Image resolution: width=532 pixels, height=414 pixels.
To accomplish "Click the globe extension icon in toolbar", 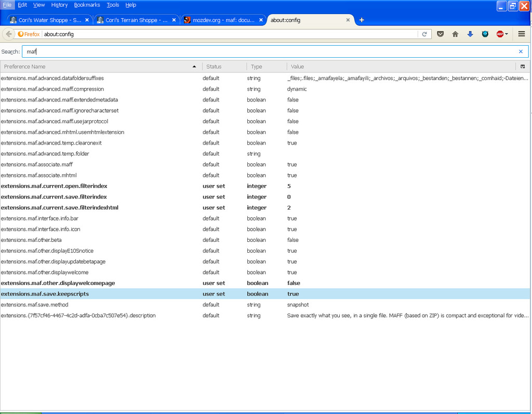I will tap(485, 34).
